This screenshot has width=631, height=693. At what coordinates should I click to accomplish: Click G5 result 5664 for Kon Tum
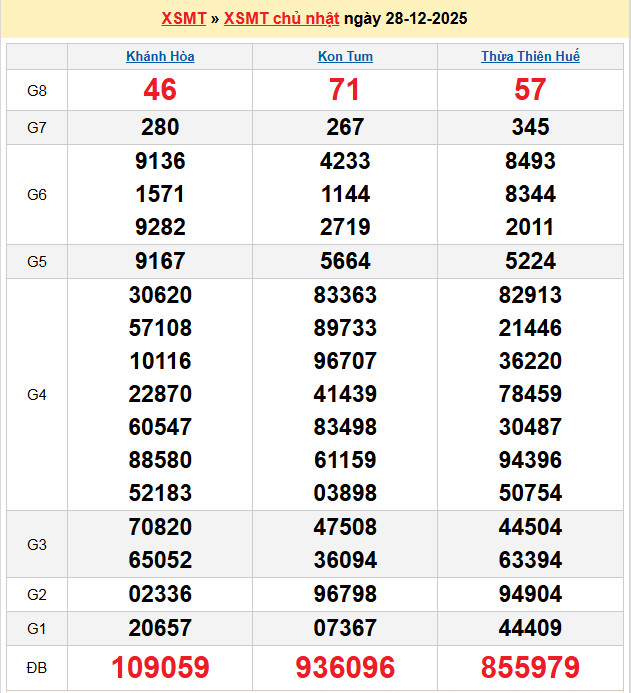tap(345, 261)
